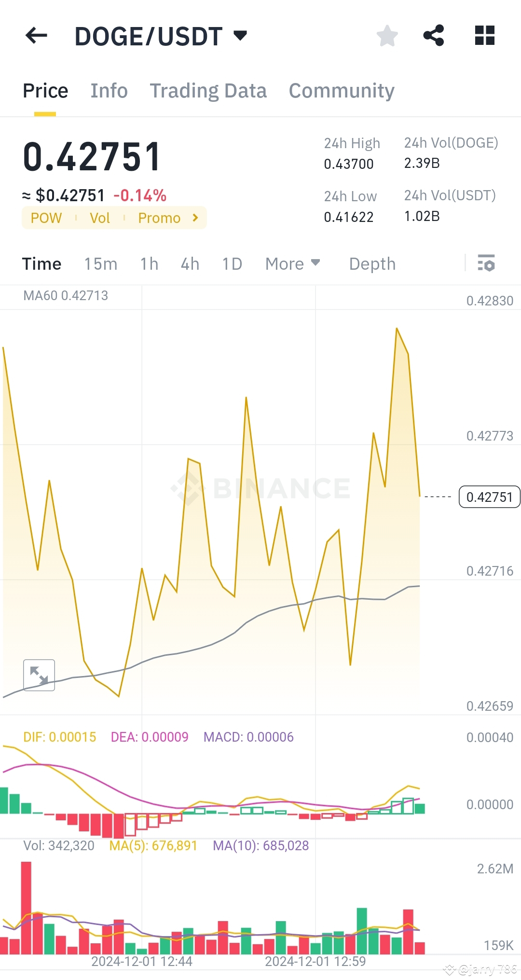Viewport: 521px width, 980px height.
Task: View the order book via Depth
Action: [372, 264]
